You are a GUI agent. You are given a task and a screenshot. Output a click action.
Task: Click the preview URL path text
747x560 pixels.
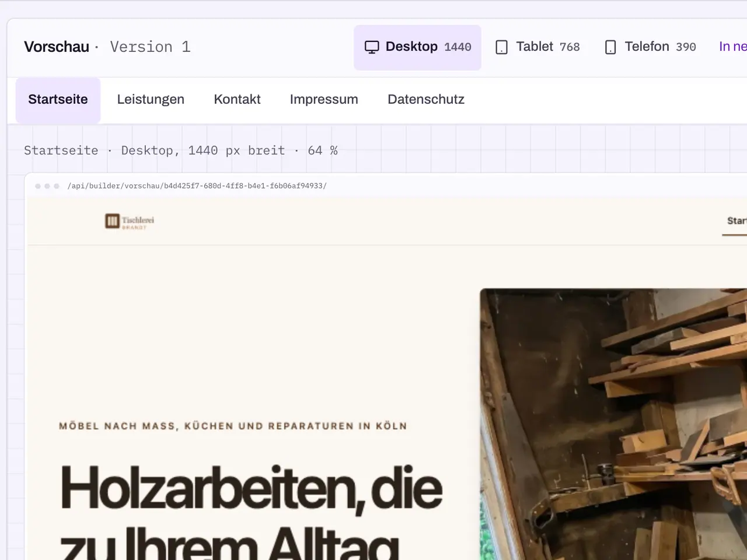197,186
